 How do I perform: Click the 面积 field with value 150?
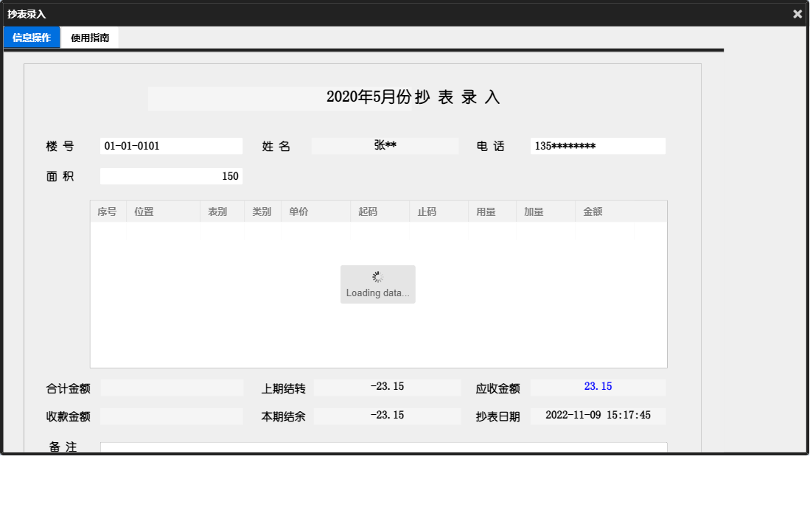point(171,175)
